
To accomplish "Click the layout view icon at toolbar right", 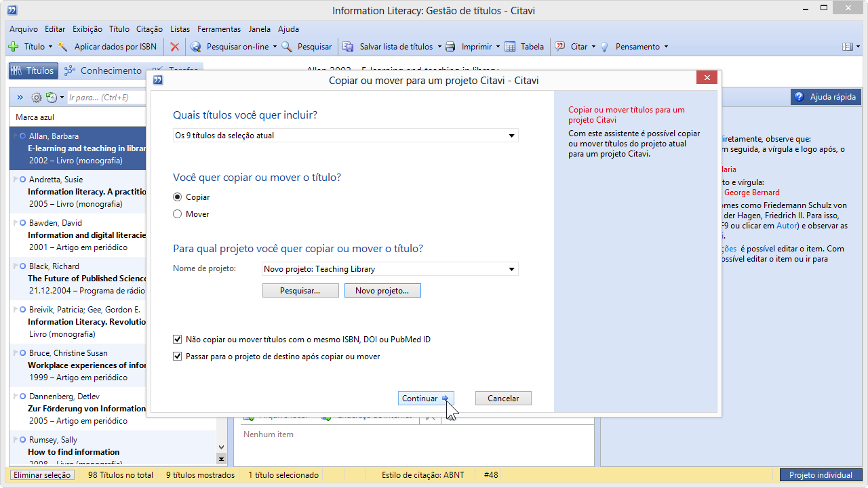I will [847, 47].
